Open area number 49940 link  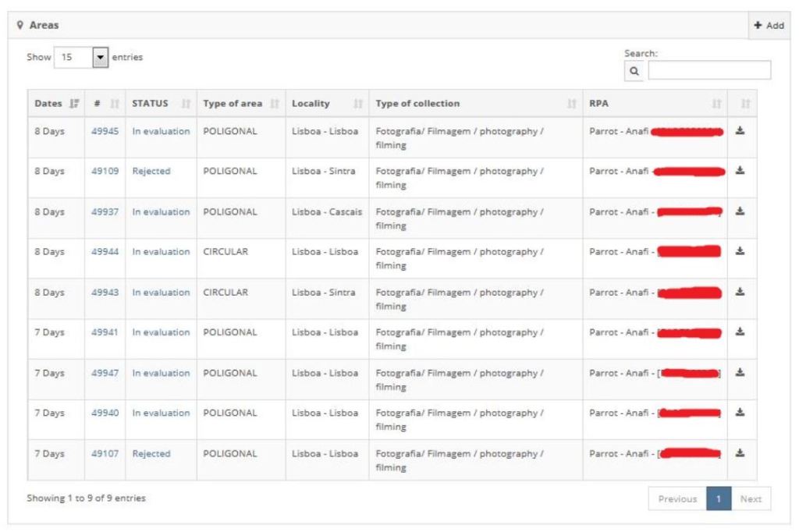coord(105,413)
